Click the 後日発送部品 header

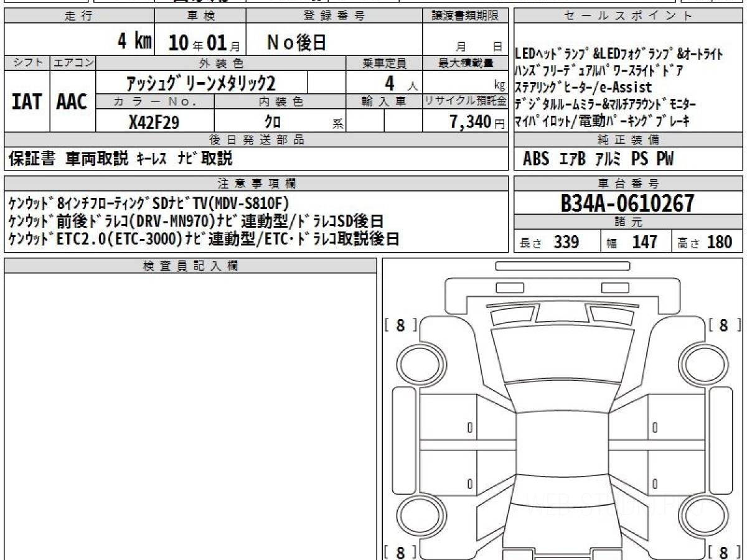point(256,140)
